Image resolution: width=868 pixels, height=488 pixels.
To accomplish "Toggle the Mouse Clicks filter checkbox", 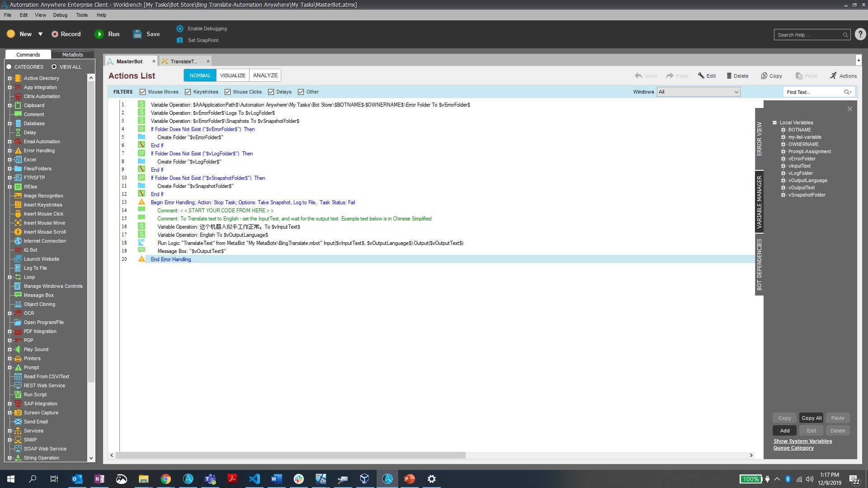I will 227,92.
